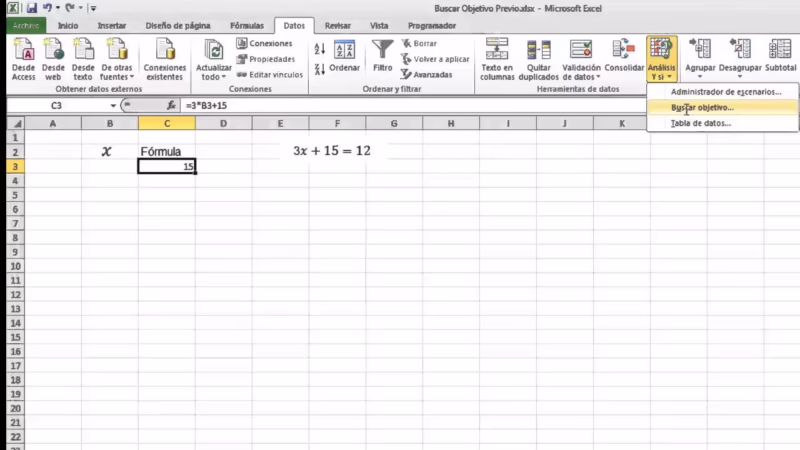The width and height of the screenshot is (800, 450).
Task: Click the equation 3x + 15 = 12
Action: pos(332,151)
